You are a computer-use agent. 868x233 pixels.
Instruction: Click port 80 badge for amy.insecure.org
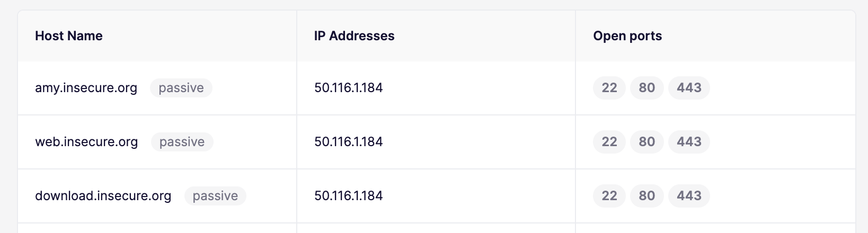[x=646, y=88]
